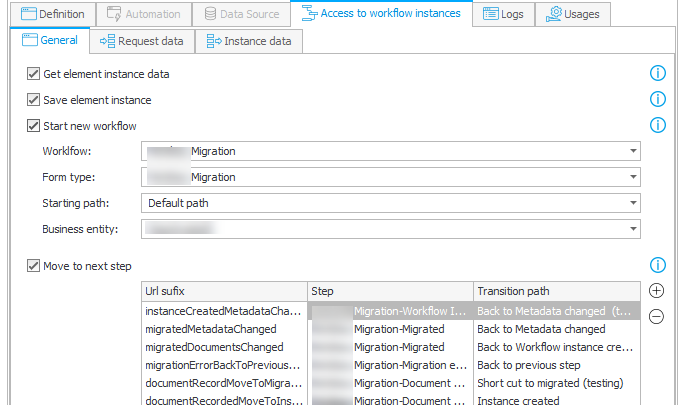678x405 pixels.
Task: Toggle Save element instance checkbox
Action: pos(33,100)
